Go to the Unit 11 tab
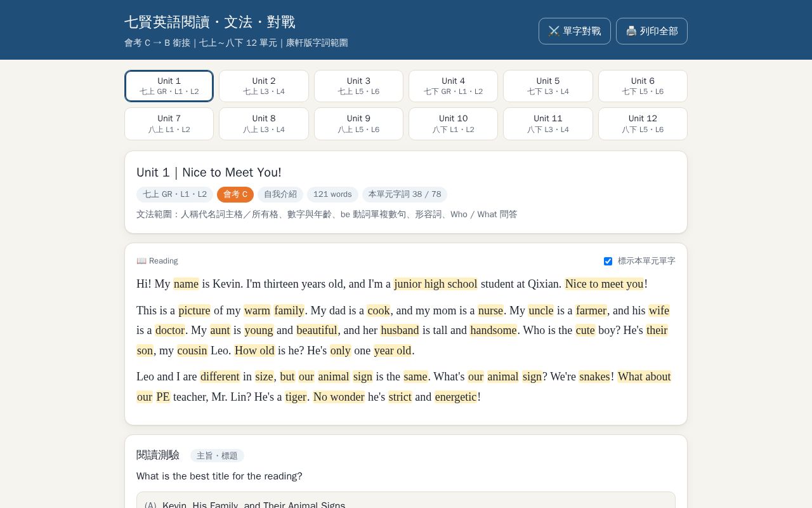Viewport: 812px width, 508px height. pos(548,124)
